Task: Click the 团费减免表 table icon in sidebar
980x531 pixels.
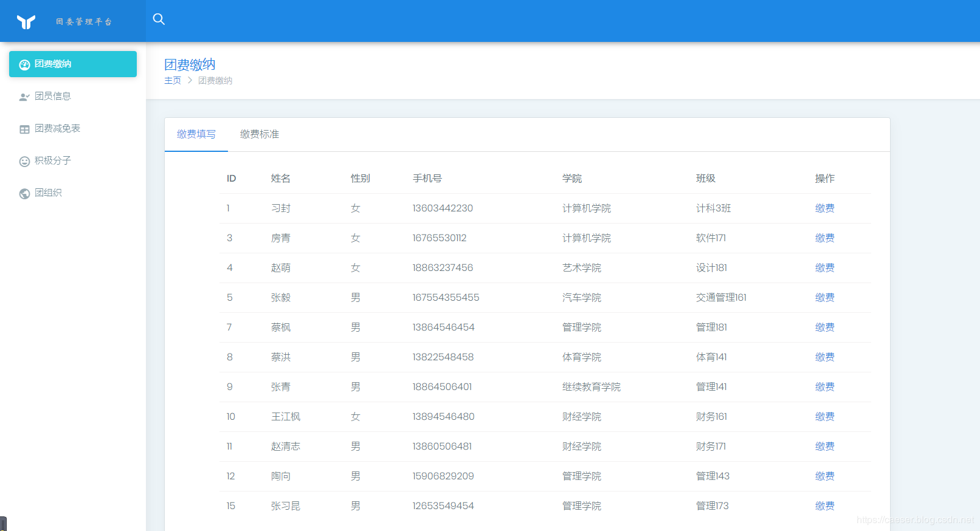Action: [x=24, y=129]
